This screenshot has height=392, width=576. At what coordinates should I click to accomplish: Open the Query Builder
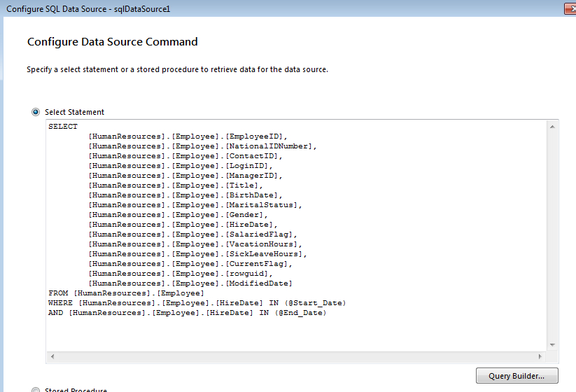(517, 376)
